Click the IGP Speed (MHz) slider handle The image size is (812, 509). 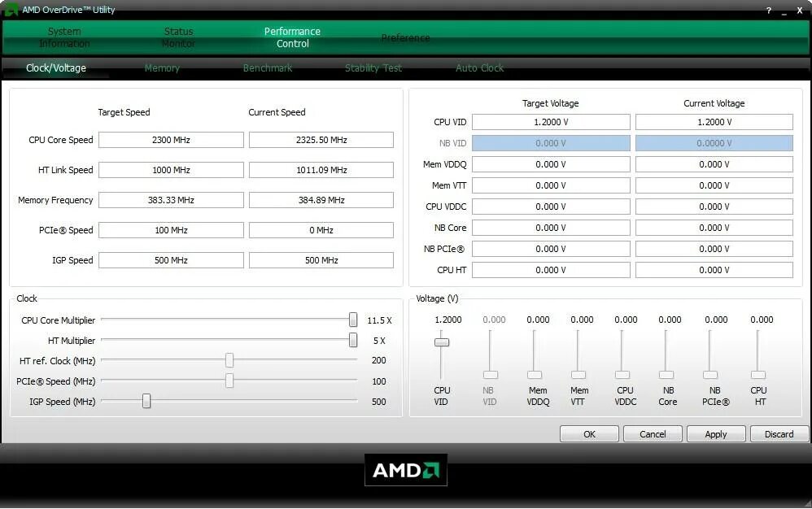pyautogui.click(x=146, y=401)
